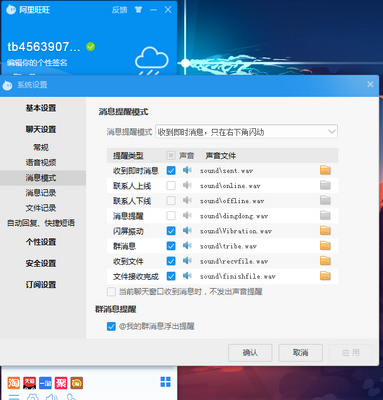383x400 pixels.
Task: Browse folder for sound\offline.wav file
Action: point(325,200)
